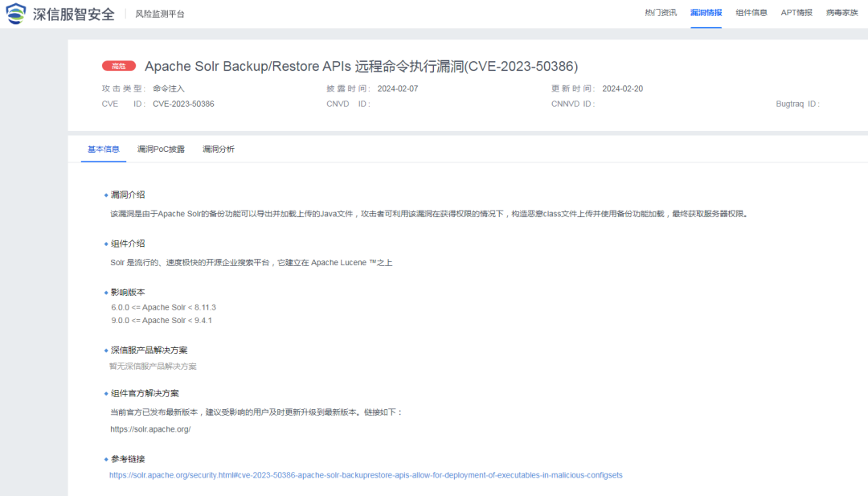Open the 漏洞情报 nav tab
Viewport: 868px width, 496px height.
point(706,13)
